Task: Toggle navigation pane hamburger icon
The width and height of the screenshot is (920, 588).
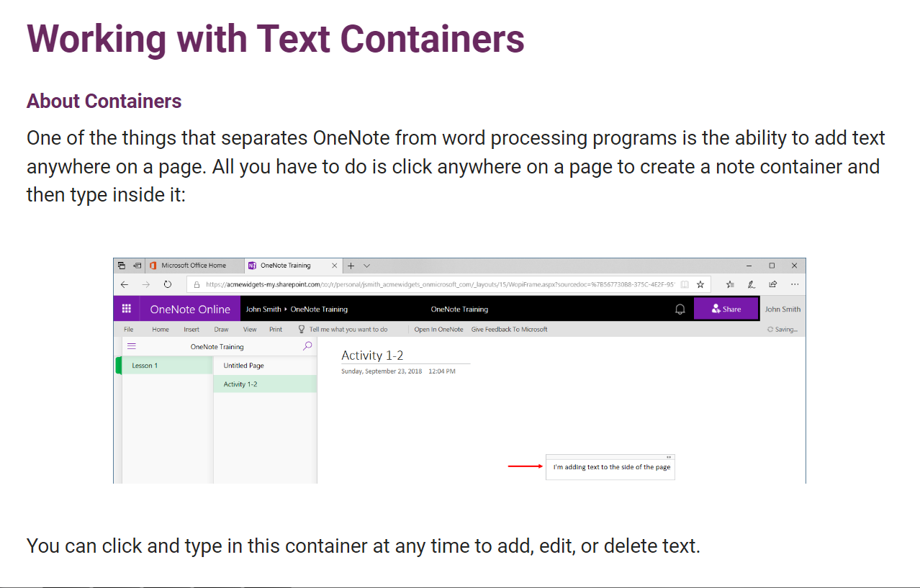Action: click(x=132, y=346)
